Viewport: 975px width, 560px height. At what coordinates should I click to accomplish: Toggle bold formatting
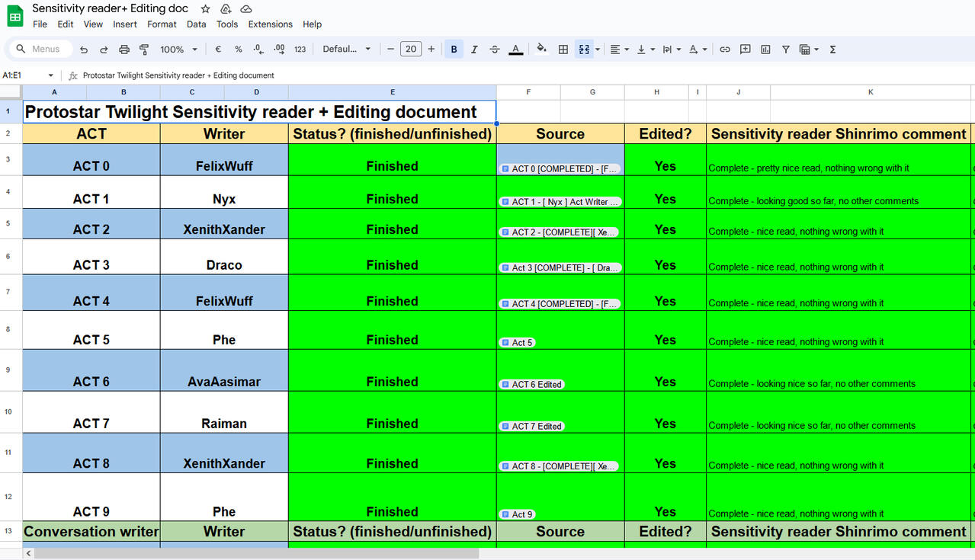(454, 49)
